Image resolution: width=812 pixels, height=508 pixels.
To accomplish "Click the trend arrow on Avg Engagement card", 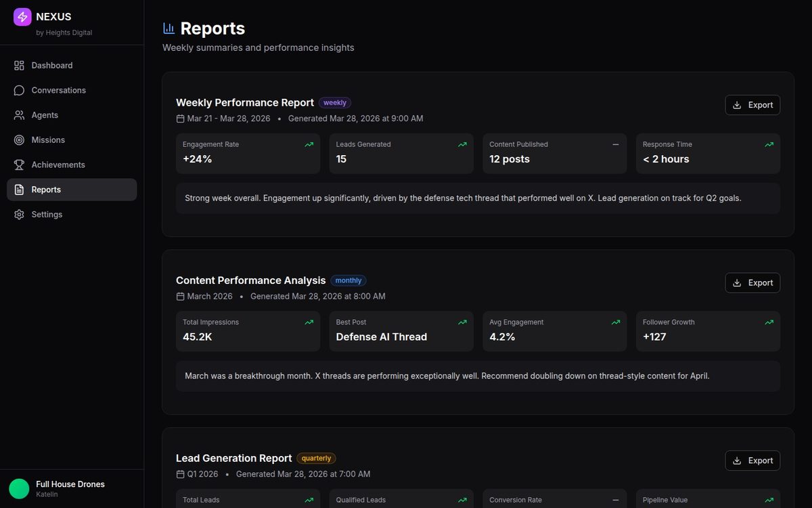I will point(616,322).
